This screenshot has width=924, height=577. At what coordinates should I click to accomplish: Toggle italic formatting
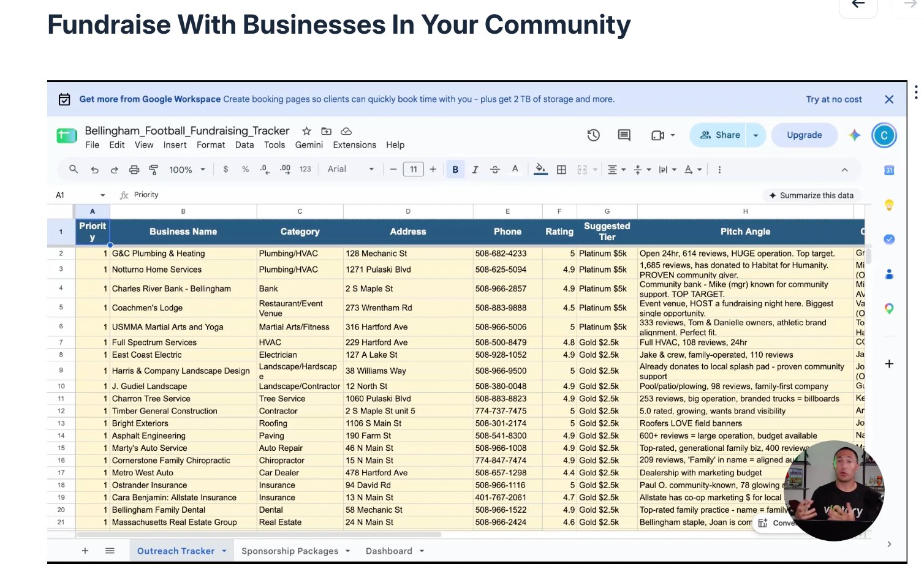click(x=475, y=170)
